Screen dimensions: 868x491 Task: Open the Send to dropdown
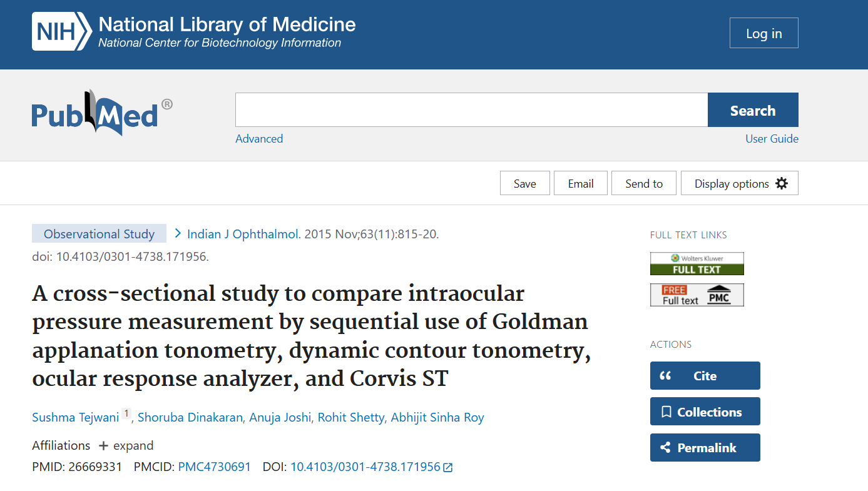(x=643, y=183)
